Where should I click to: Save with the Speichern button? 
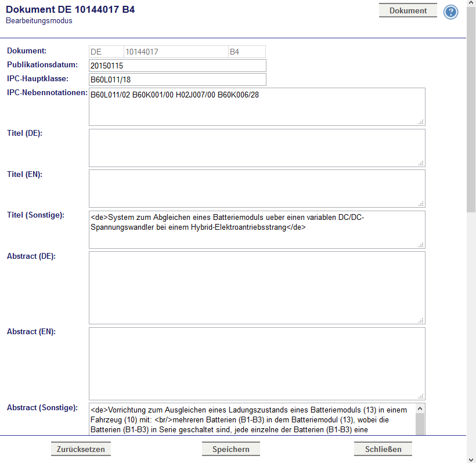tap(231, 449)
